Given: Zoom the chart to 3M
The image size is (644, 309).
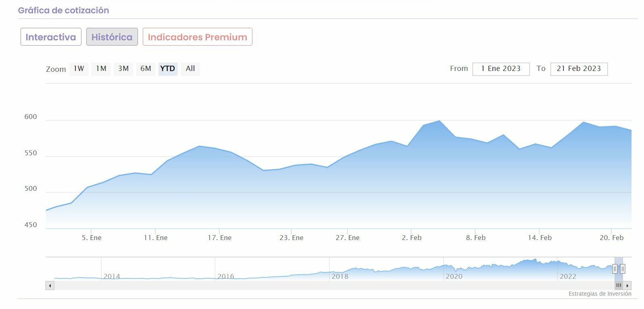Looking at the screenshot, I should coord(123,69).
